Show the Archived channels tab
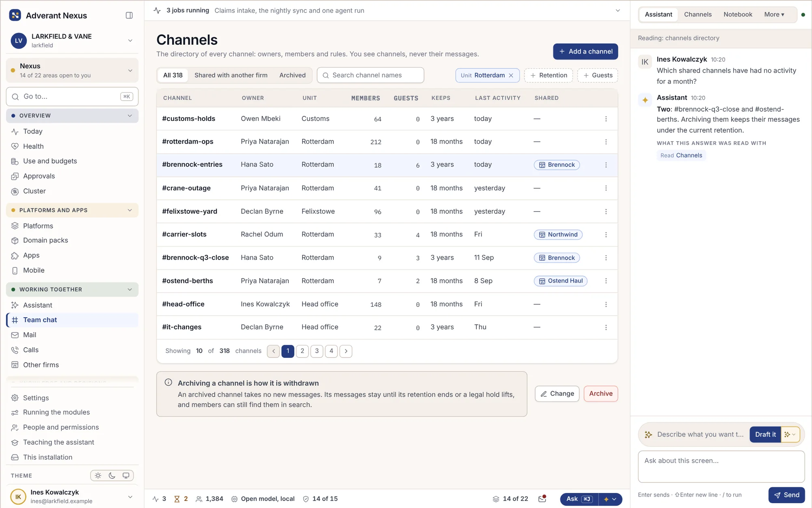The image size is (812, 508). point(292,75)
